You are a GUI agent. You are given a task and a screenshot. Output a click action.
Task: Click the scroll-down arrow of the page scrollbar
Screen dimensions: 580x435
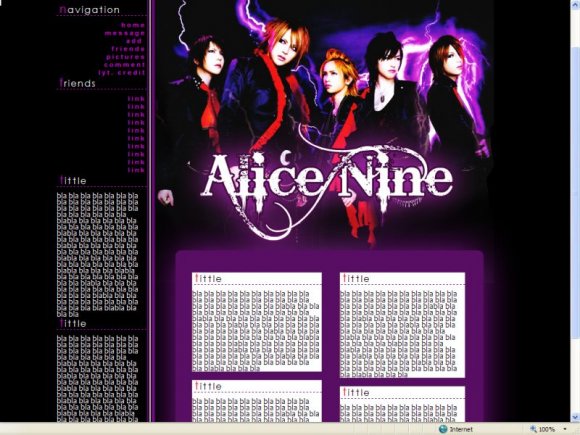click(x=575, y=418)
